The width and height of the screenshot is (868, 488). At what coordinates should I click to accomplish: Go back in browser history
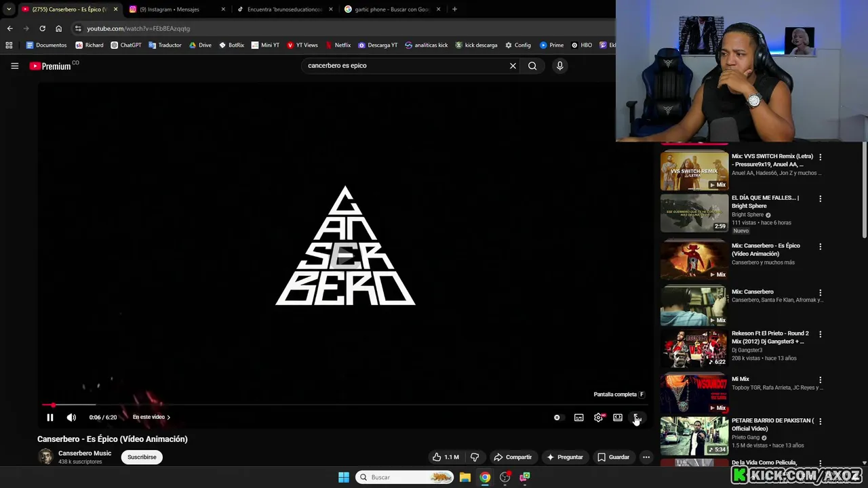coord(9,28)
